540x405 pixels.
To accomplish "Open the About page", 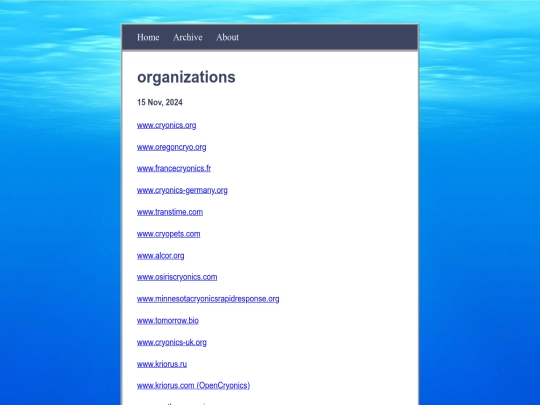I will 227,37.
